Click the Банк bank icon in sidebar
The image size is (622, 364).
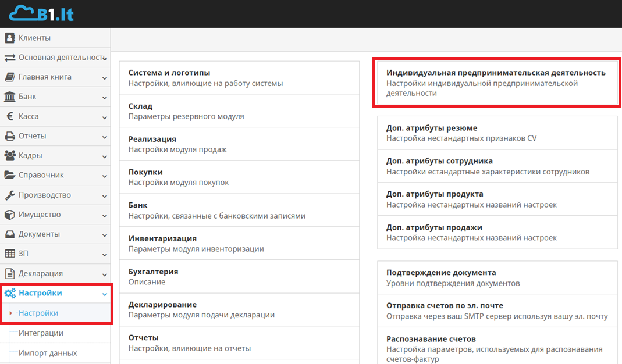coord(9,97)
